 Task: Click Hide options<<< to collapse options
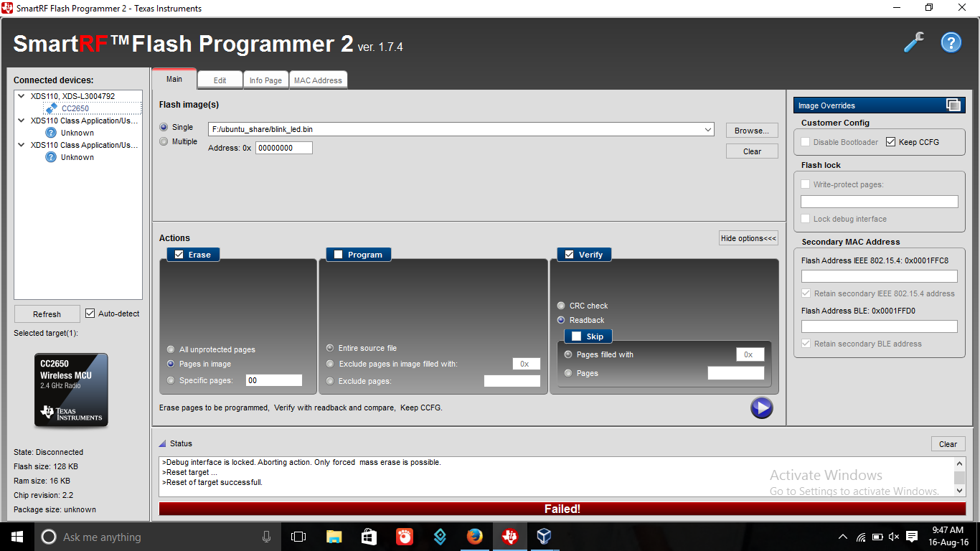pyautogui.click(x=748, y=238)
